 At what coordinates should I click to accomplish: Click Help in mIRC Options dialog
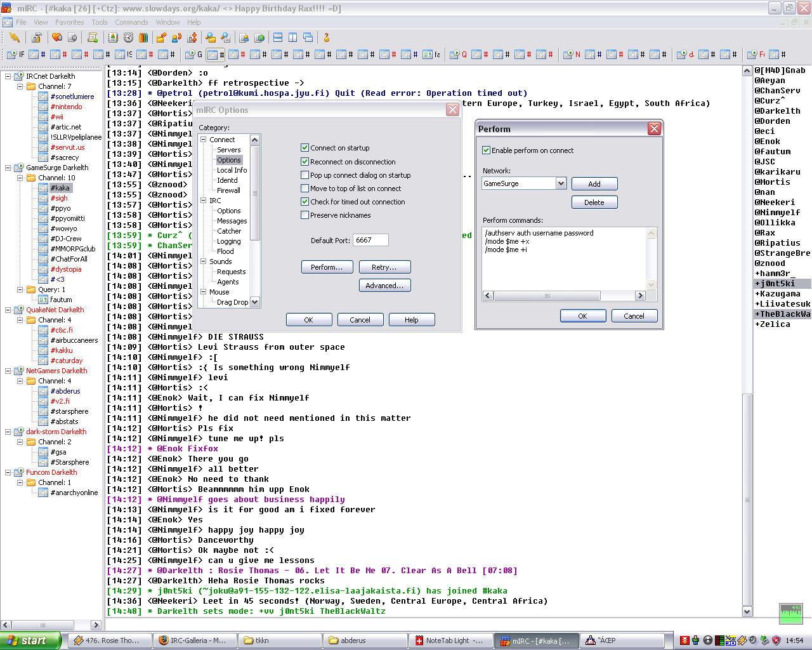[412, 320]
